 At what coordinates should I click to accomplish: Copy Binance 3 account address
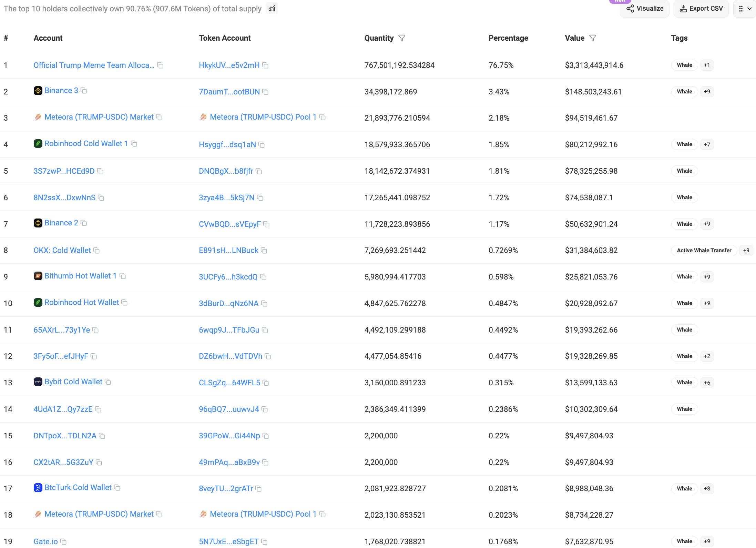point(84,91)
